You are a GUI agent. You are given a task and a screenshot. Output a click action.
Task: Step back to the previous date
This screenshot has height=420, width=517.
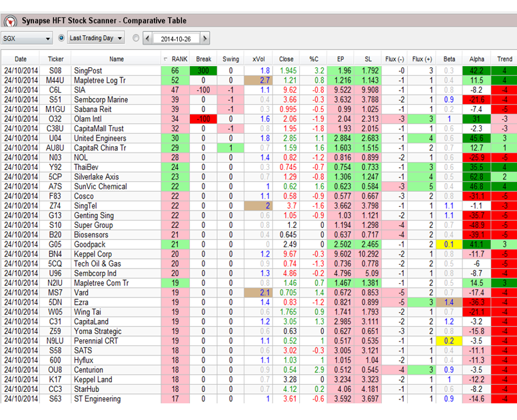[x=148, y=39]
